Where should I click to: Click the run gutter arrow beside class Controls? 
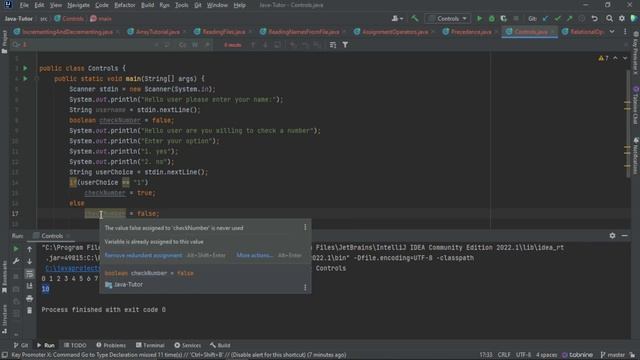(25, 68)
